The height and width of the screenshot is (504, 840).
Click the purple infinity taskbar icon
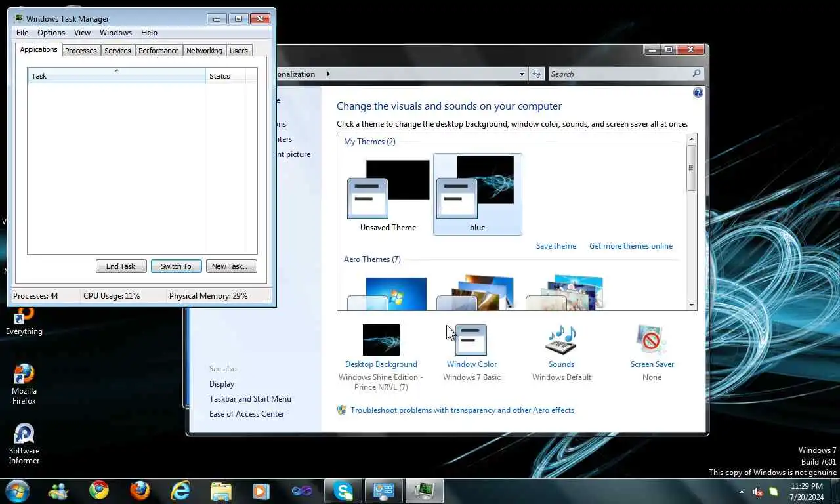302,490
